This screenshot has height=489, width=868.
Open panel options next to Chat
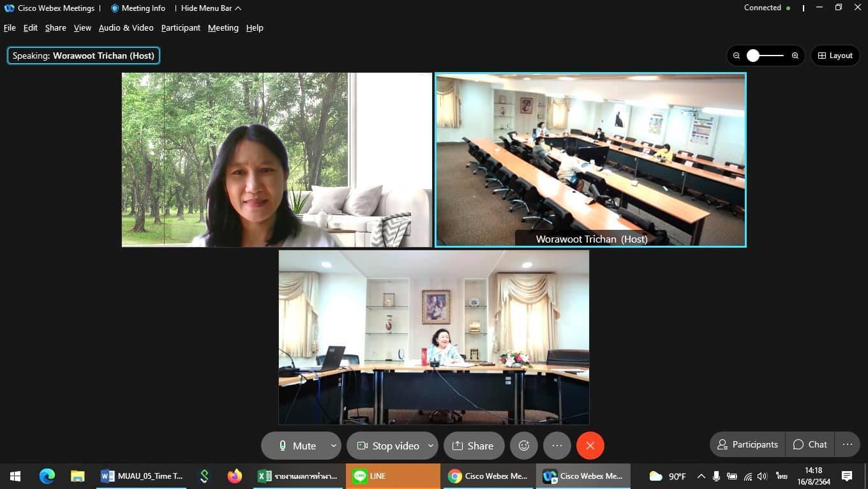pyautogui.click(x=847, y=444)
